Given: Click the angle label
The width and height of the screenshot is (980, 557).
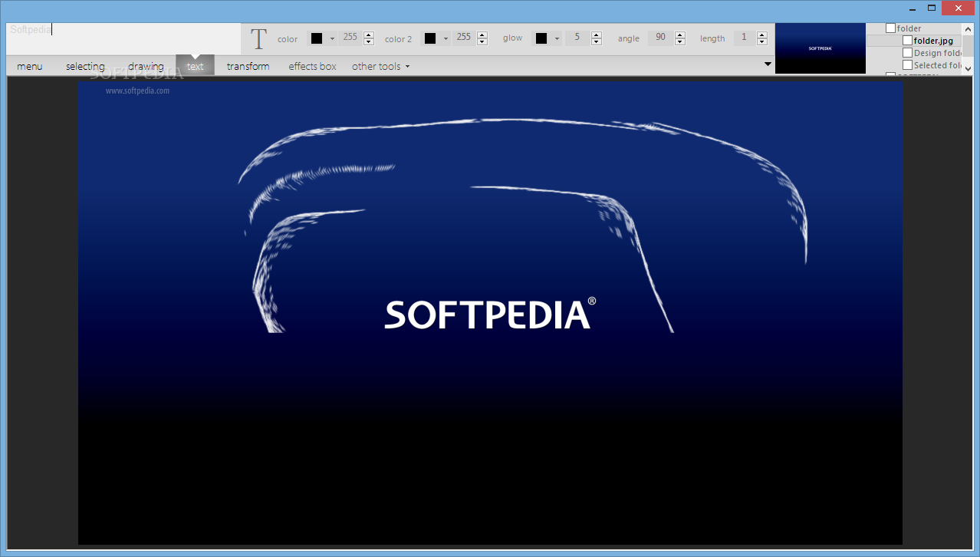Looking at the screenshot, I should pyautogui.click(x=629, y=38).
